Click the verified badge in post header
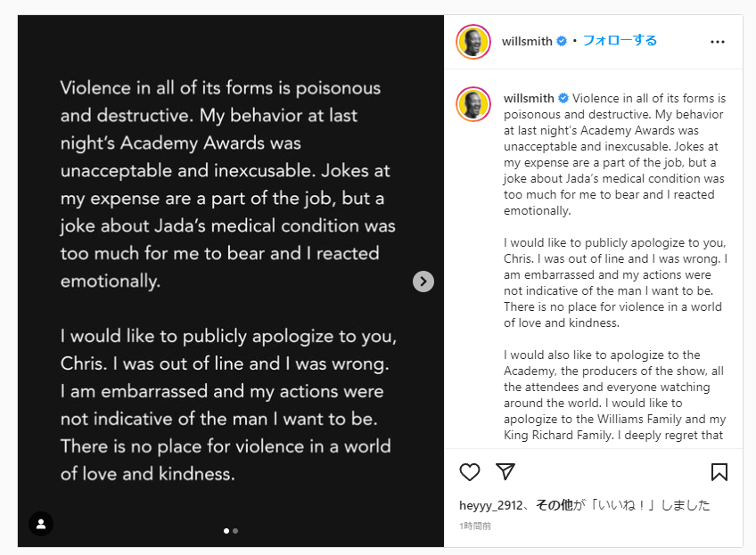The height and width of the screenshot is (555, 756). pyautogui.click(x=562, y=41)
